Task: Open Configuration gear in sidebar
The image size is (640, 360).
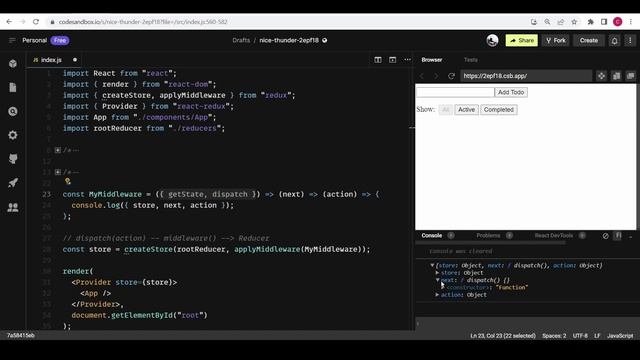Action: (13, 135)
